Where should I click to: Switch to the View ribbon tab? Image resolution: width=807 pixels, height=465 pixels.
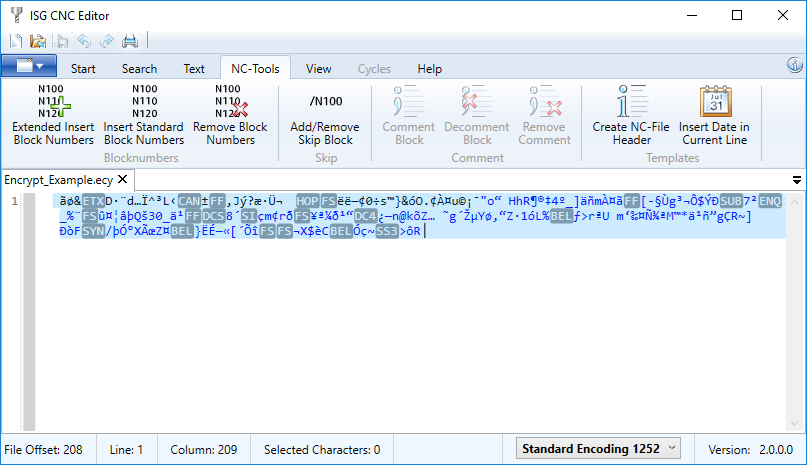coord(319,68)
